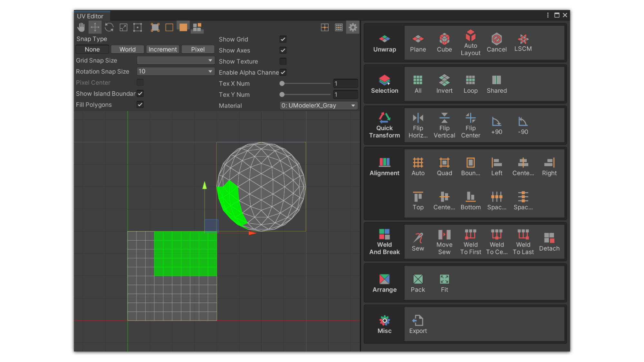Open the Material dropdown
644x362 pixels.
coord(319,106)
